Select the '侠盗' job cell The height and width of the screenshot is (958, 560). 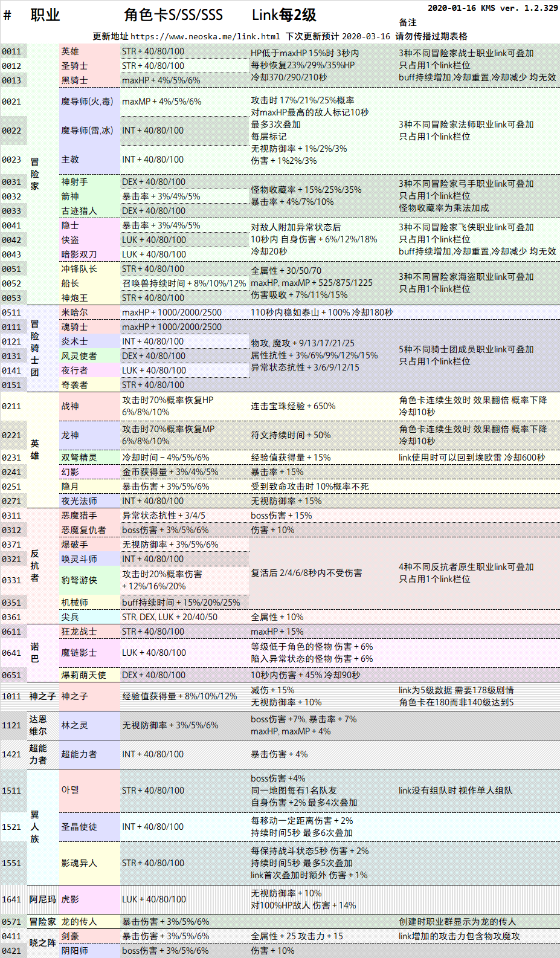89,240
